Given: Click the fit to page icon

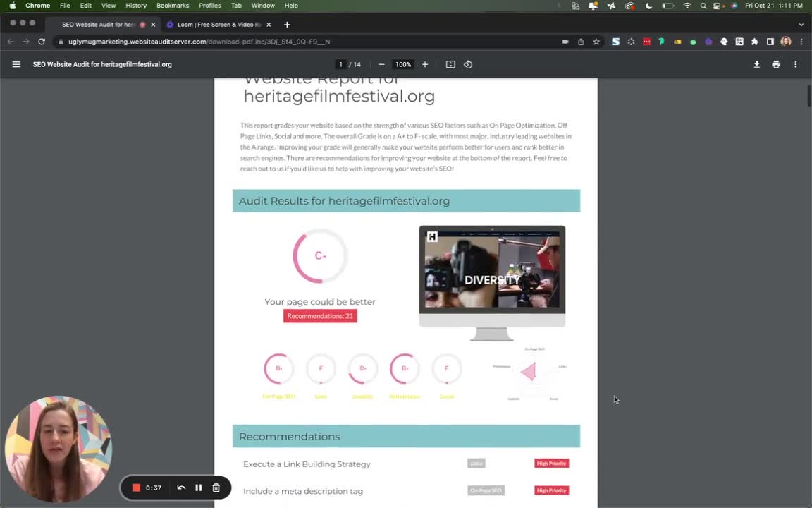Looking at the screenshot, I should point(450,64).
